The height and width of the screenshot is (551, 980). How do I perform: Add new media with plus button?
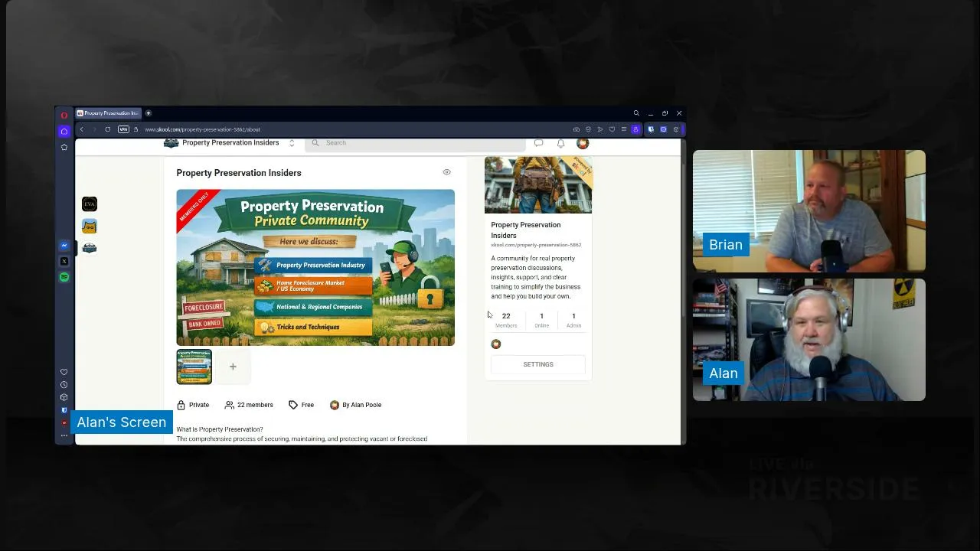(233, 367)
